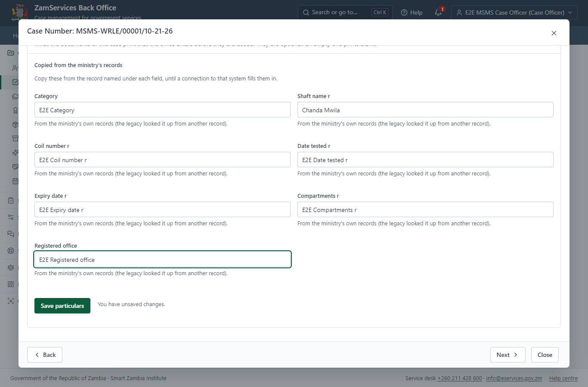This screenshot has height=387, width=588.
Task: Click the ZamServices Back Office title
Action: tap(75, 8)
